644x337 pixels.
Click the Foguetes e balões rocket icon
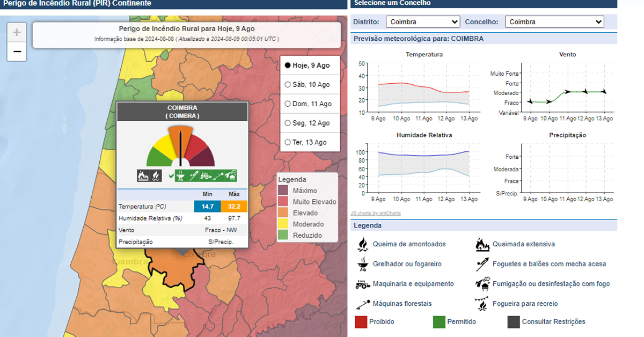coord(482,264)
